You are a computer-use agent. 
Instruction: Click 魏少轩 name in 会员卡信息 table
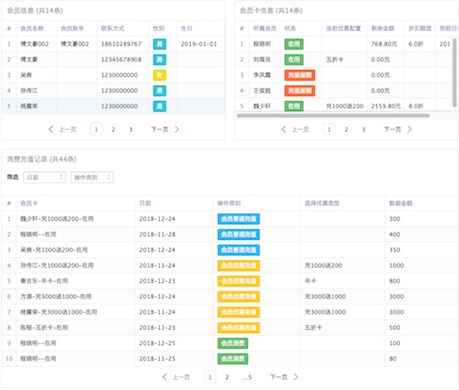tap(262, 106)
